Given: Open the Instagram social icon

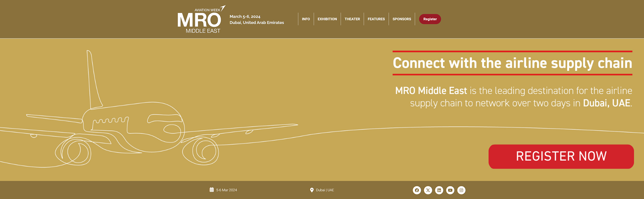Looking at the screenshot, I should point(462,190).
